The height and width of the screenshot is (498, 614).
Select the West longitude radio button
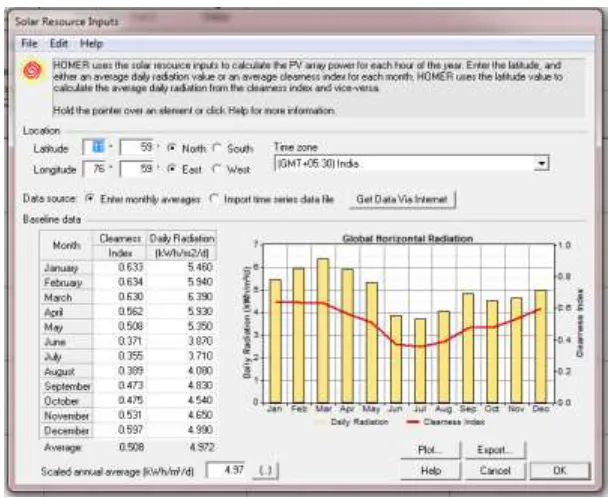click(217, 169)
